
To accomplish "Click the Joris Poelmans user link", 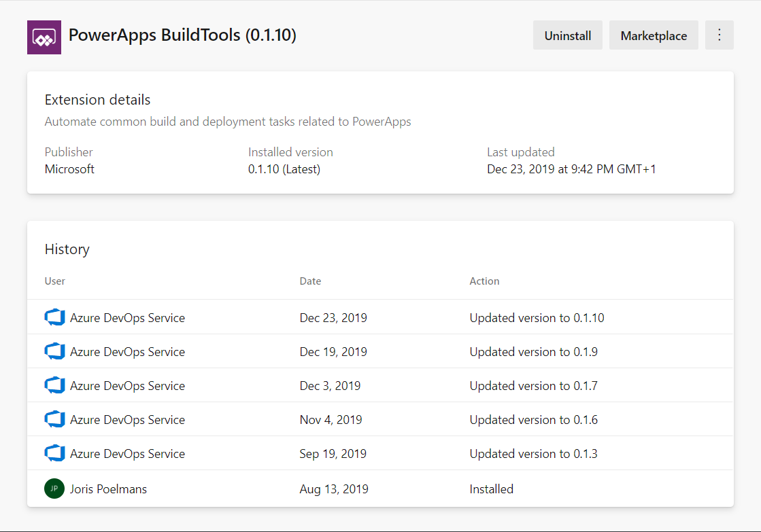I will 108,489.
